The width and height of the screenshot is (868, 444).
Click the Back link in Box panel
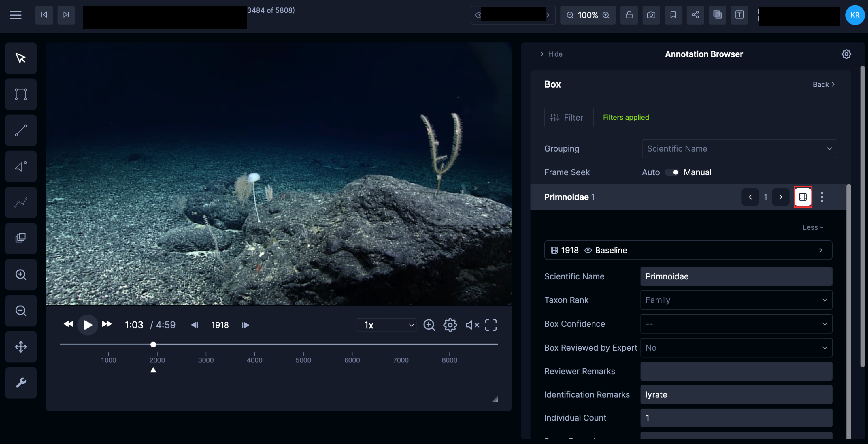(823, 84)
